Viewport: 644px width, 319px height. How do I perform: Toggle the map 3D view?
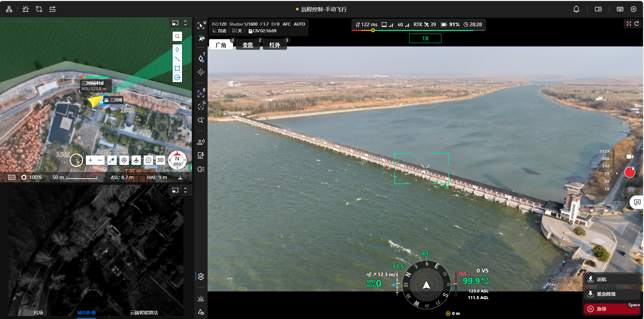tap(160, 161)
